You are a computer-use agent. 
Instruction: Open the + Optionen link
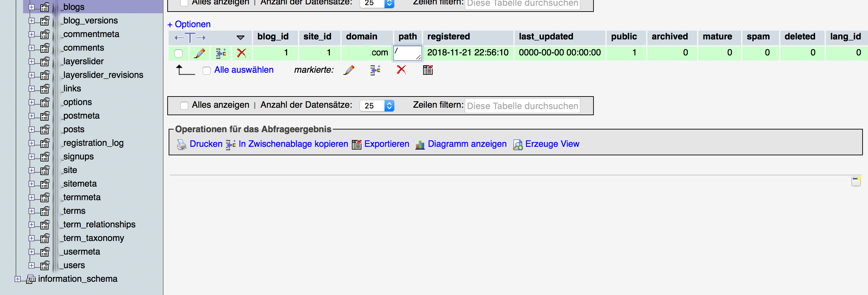189,24
